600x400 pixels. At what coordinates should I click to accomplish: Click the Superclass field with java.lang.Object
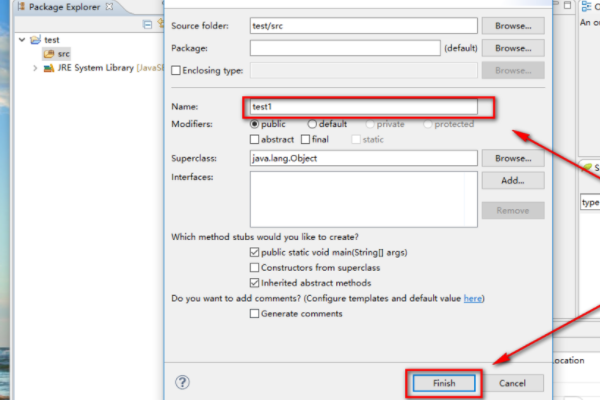click(x=364, y=158)
